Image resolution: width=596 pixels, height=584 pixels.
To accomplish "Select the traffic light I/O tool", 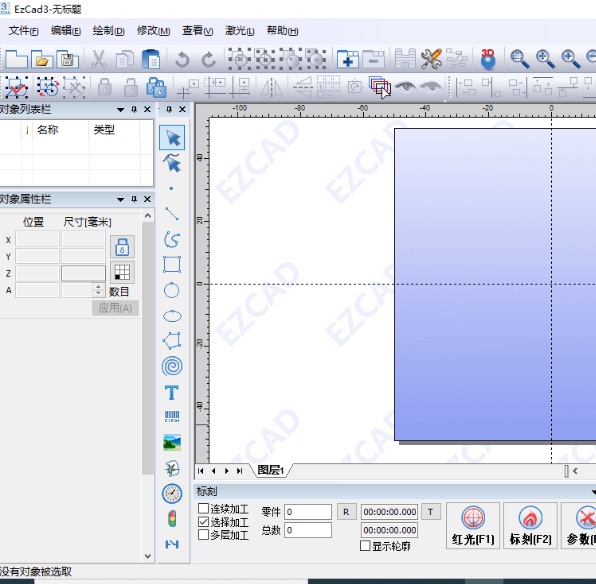I will (172, 519).
